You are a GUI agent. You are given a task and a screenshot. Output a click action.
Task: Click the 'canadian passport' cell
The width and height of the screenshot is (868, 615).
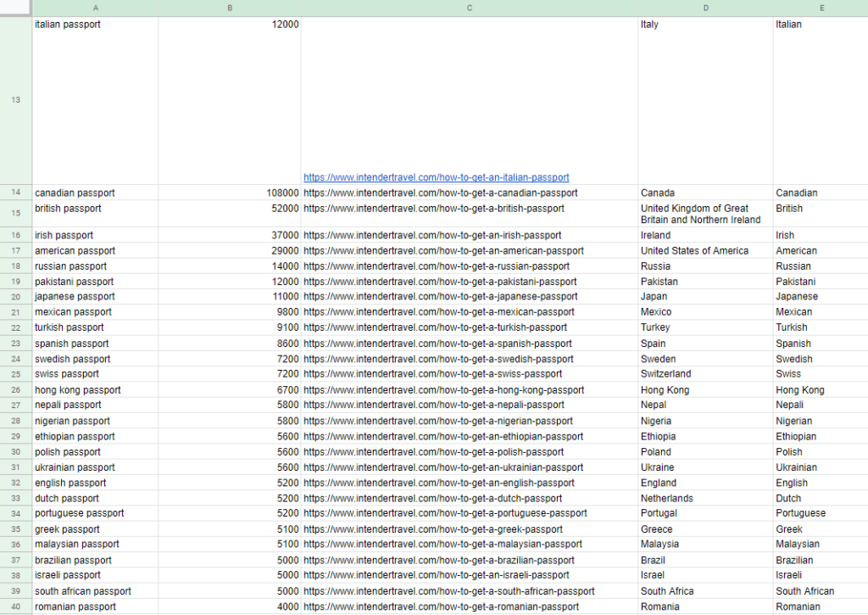pos(95,193)
